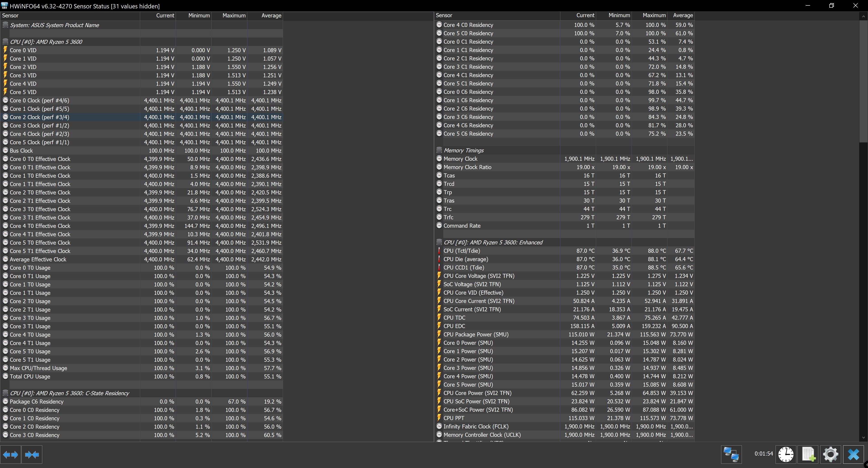
Task: Select the CPU [#0]: AMD Ryzen 5 3600 group
Action: (142, 42)
